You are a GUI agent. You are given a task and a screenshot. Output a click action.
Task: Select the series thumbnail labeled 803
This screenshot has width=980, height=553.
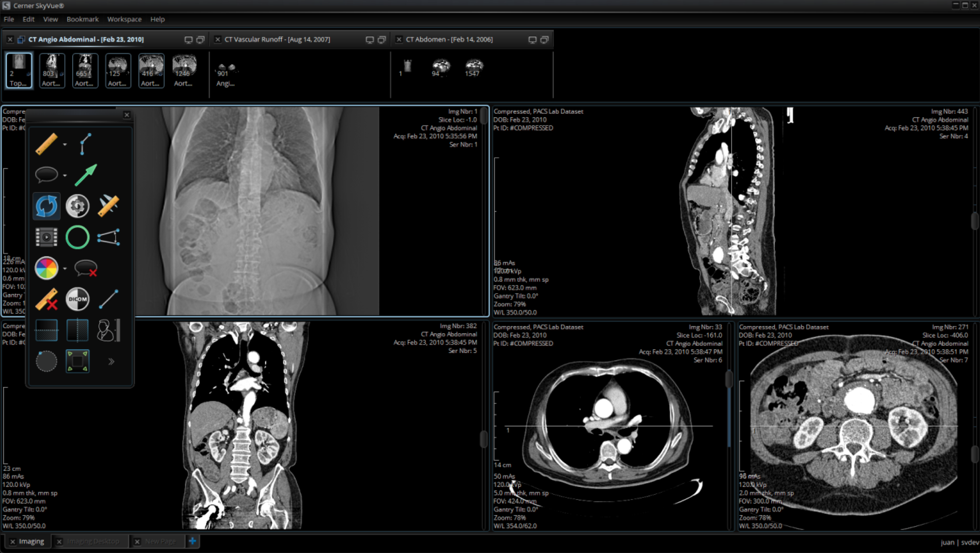pyautogui.click(x=52, y=71)
